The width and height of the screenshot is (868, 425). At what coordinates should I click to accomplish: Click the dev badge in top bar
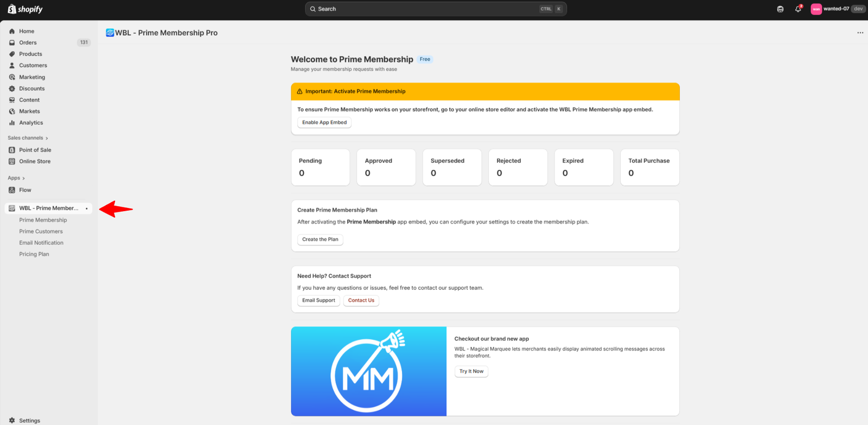858,9
